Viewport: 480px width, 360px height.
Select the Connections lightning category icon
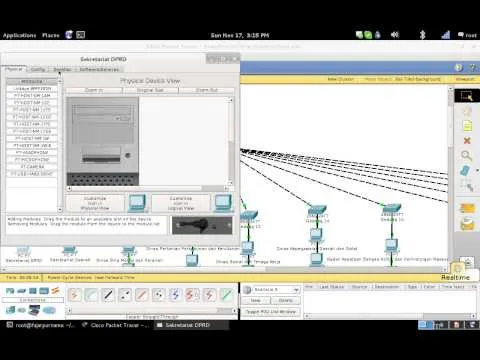coord(55,291)
